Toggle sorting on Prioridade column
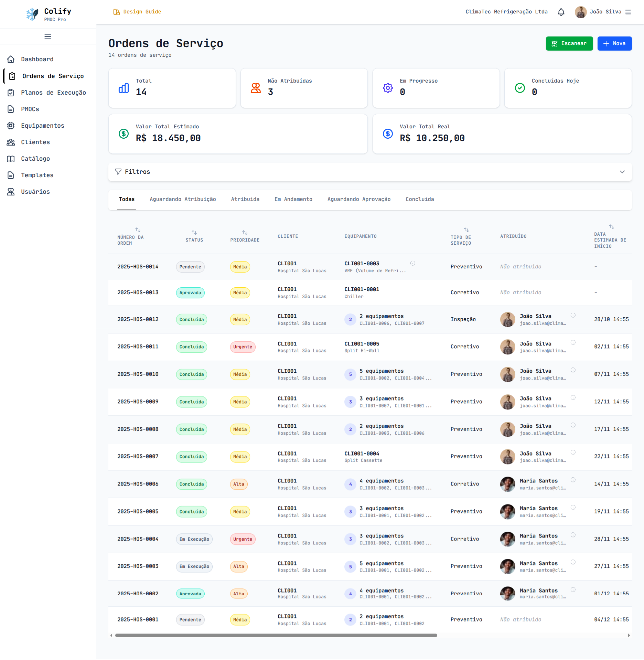The height and width of the screenshot is (660, 644). tap(245, 233)
